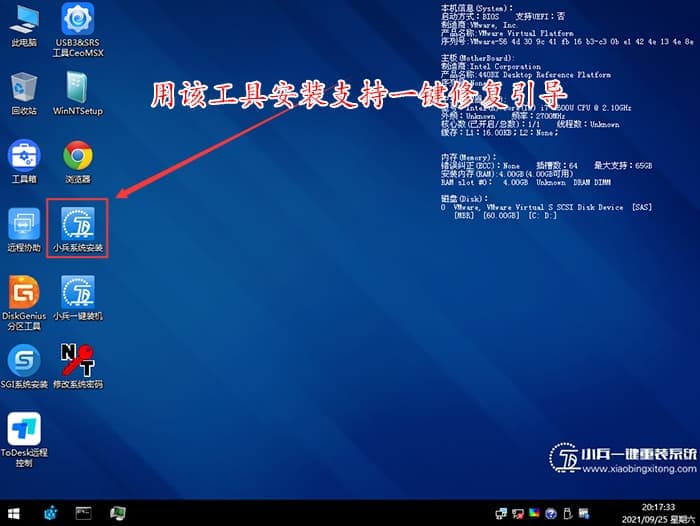
Task: Open the SGI系统安装 icon
Action: click(24, 366)
